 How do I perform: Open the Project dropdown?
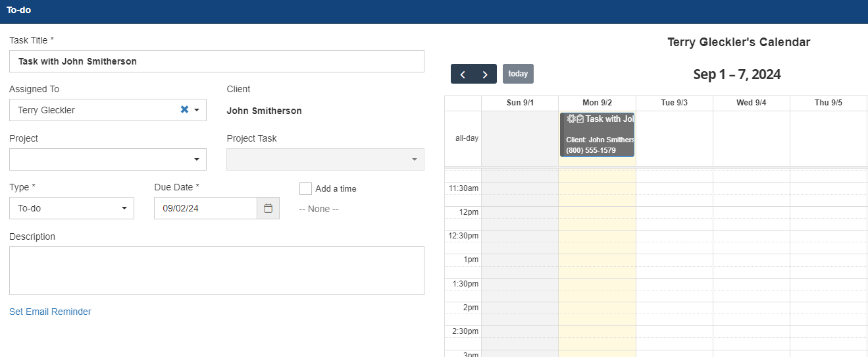tap(108, 159)
